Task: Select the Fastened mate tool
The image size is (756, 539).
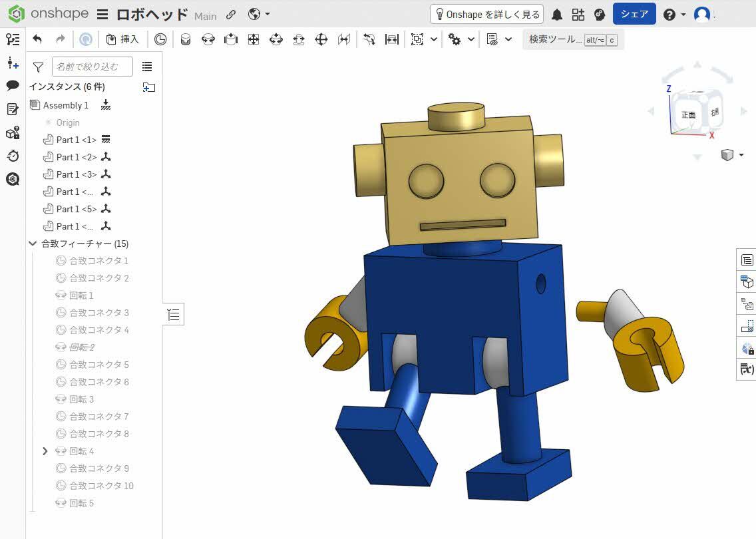Action: tap(186, 39)
